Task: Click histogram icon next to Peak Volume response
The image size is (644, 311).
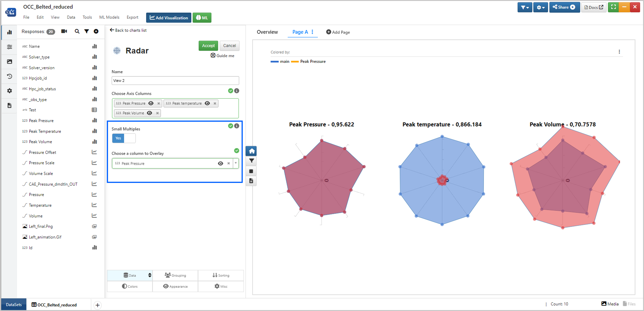Action: click(x=94, y=142)
